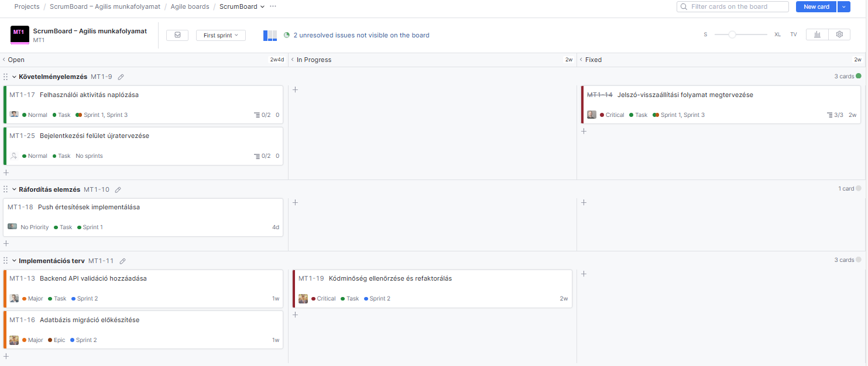868x366 pixels.
Task: Switch to TV mode
Action: coord(793,34)
